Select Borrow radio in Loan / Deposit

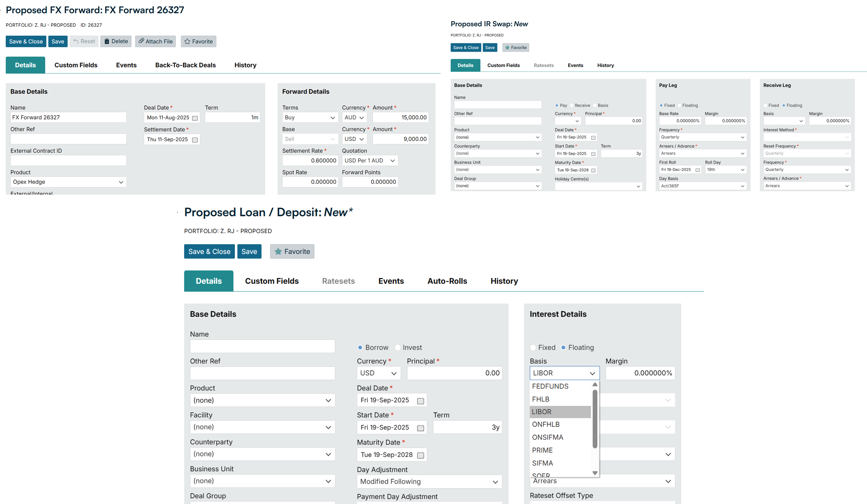(x=360, y=347)
